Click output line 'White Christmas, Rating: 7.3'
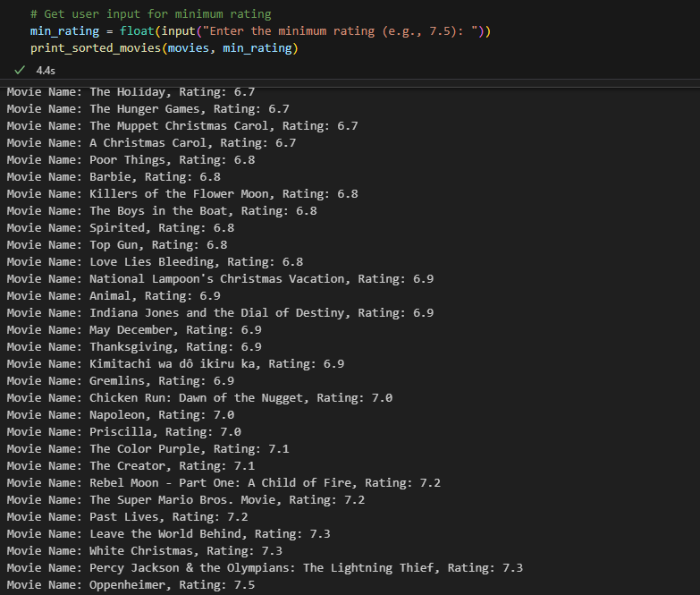The width and height of the screenshot is (700, 595). 145,550
